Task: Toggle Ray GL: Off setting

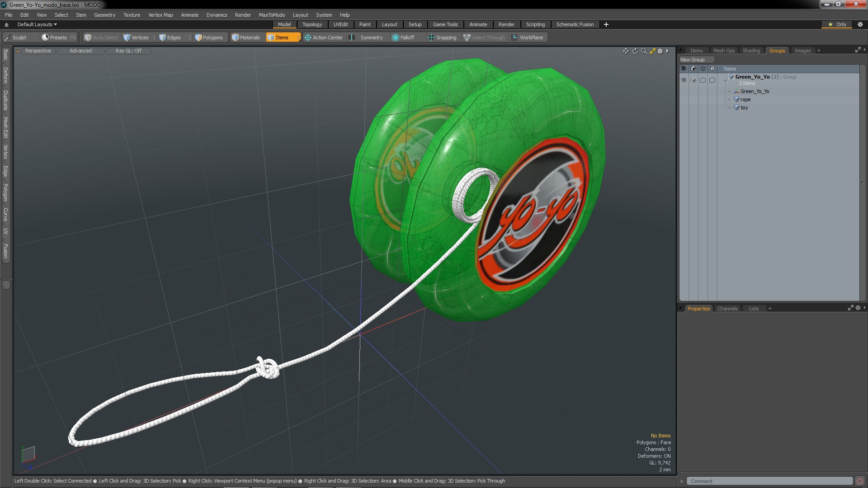Action: [x=128, y=51]
